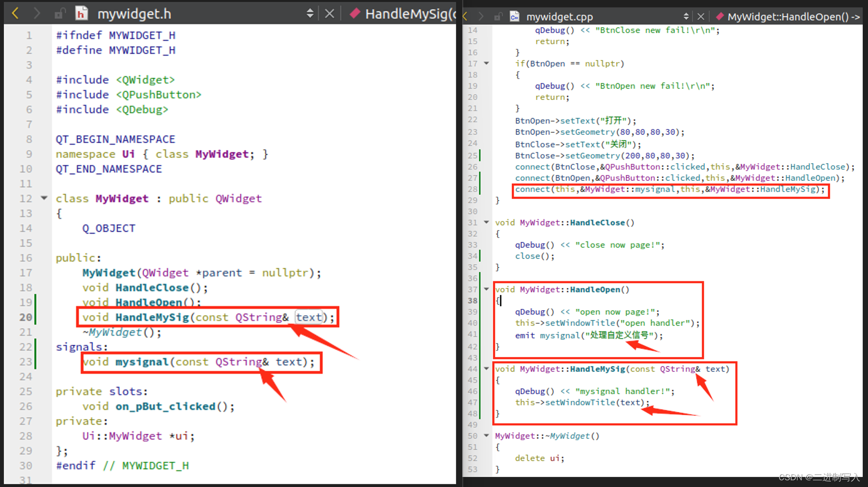Click QT_BEGIN_NAMESPACE on line 8
Viewport: 868px width, 487px height.
[116, 139]
